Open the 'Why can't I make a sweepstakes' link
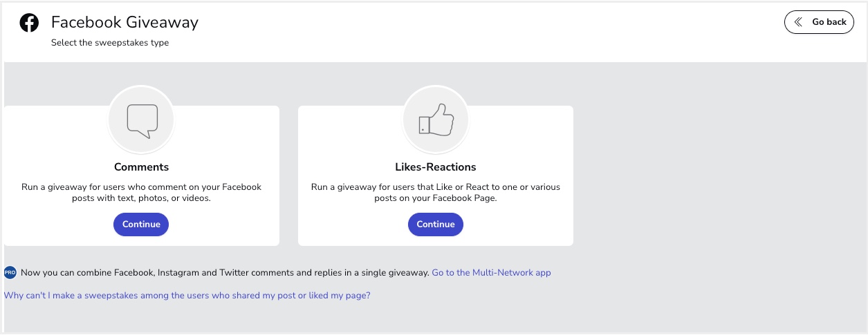Screen dimensions: 868x335 pos(187,296)
